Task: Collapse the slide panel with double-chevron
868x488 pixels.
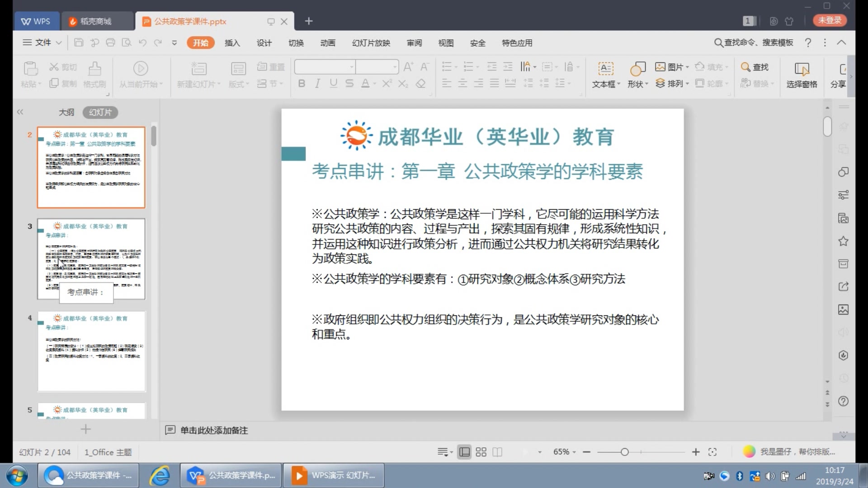Action: [x=20, y=112]
